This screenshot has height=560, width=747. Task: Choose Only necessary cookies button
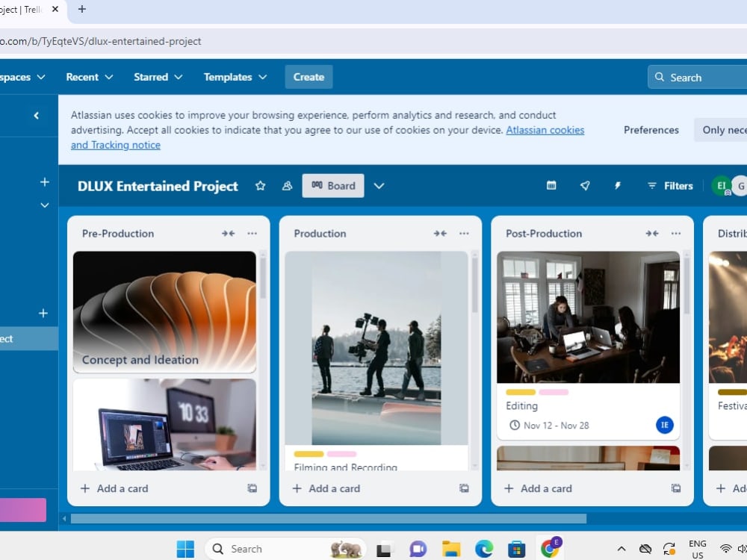pyautogui.click(x=721, y=130)
